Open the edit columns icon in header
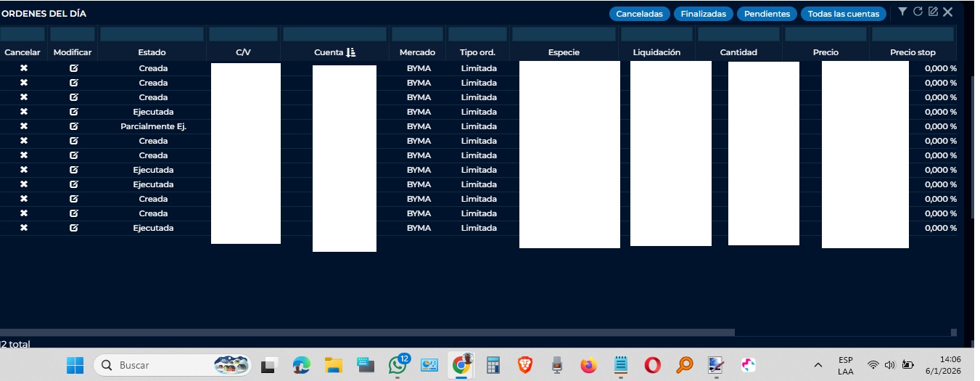 (x=933, y=12)
